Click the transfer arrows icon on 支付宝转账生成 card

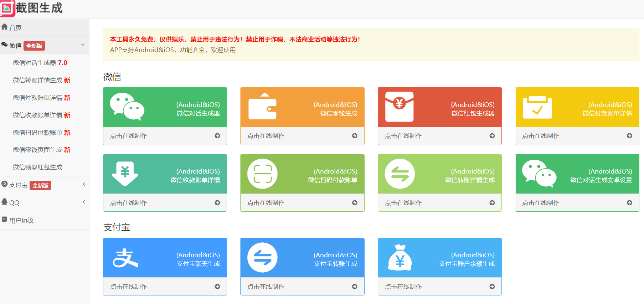click(263, 257)
